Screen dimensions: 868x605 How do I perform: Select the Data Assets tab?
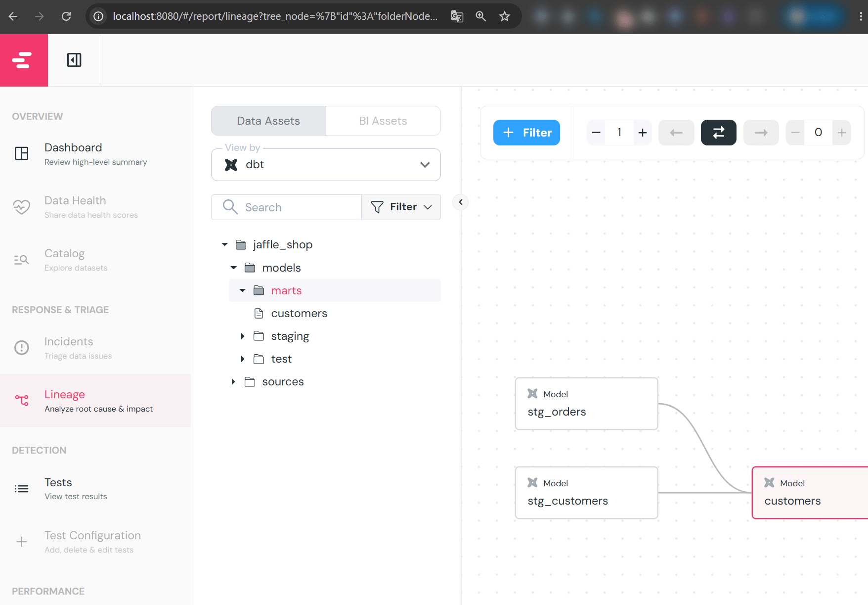[x=268, y=121]
